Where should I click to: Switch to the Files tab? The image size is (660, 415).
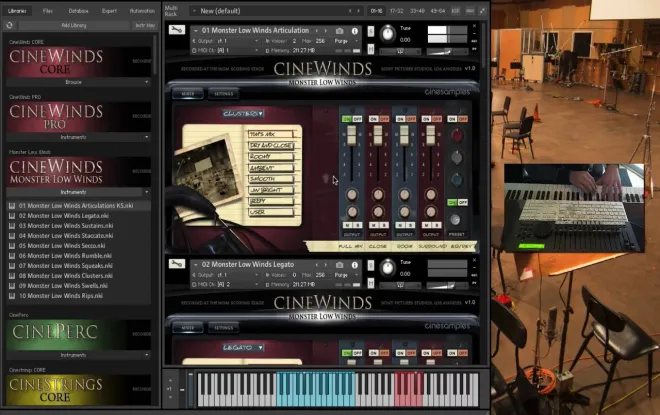tap(48, 11)
